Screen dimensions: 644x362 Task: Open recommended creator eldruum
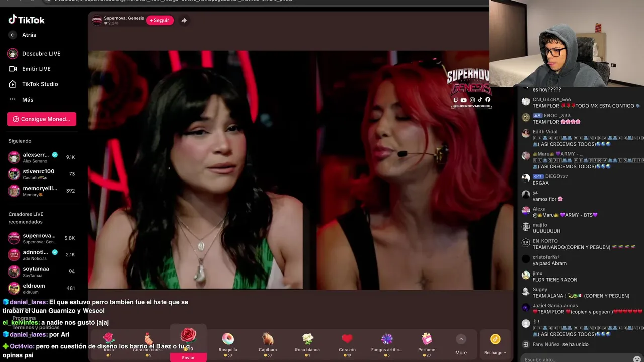coord(42,288)
